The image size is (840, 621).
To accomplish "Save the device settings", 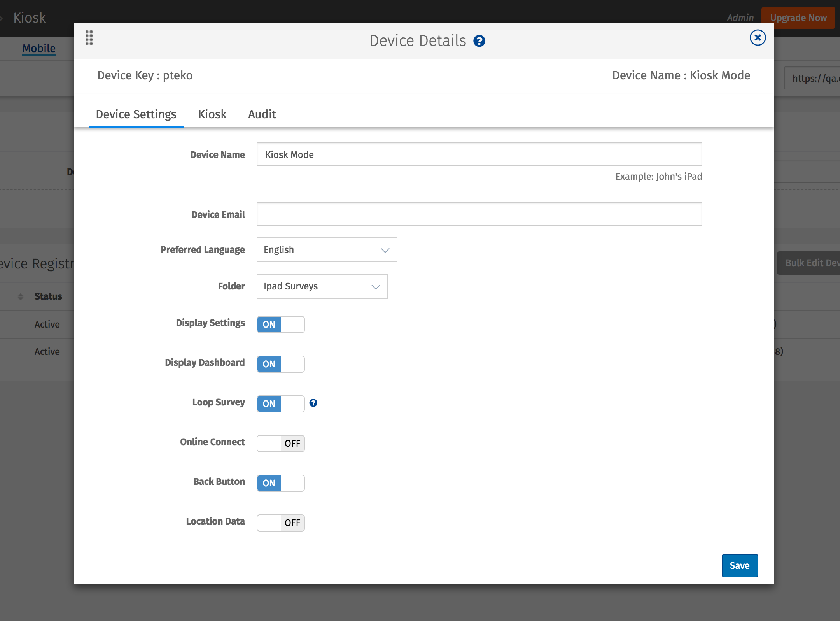I will point(739,565).
